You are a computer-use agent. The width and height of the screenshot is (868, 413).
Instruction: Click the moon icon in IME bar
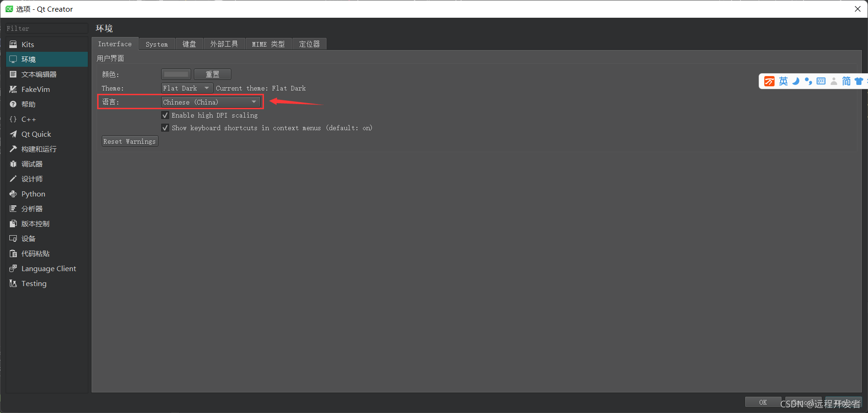[x=796, y=81]
